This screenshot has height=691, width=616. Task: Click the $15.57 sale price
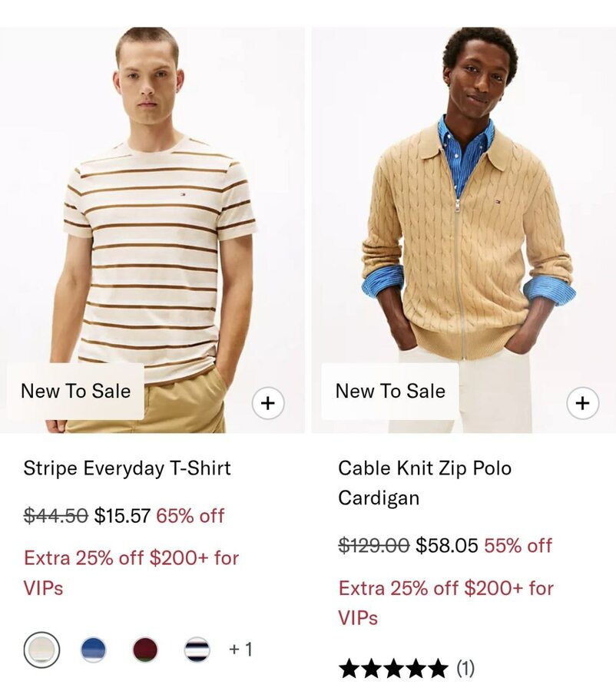point(122,516)
